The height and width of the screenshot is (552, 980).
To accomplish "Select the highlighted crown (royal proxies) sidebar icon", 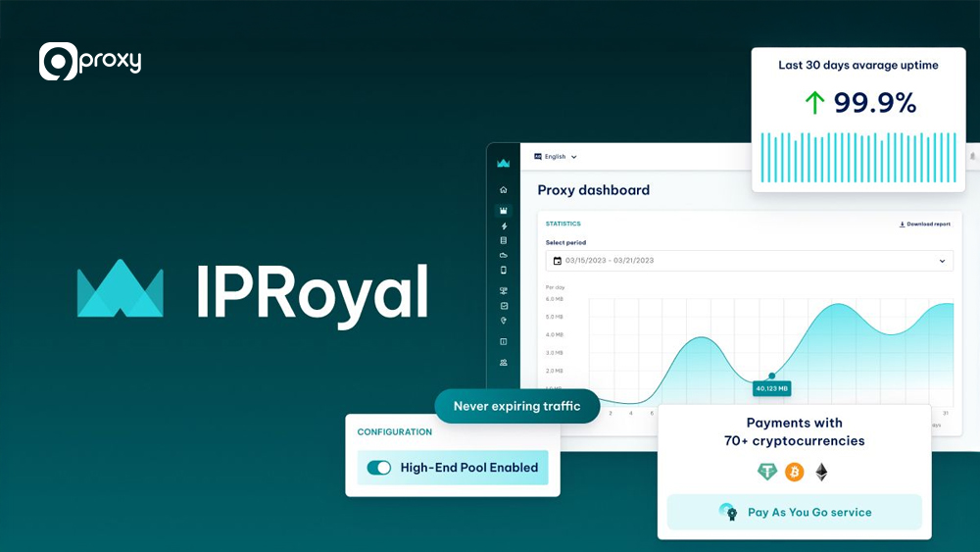I will 503,211.
